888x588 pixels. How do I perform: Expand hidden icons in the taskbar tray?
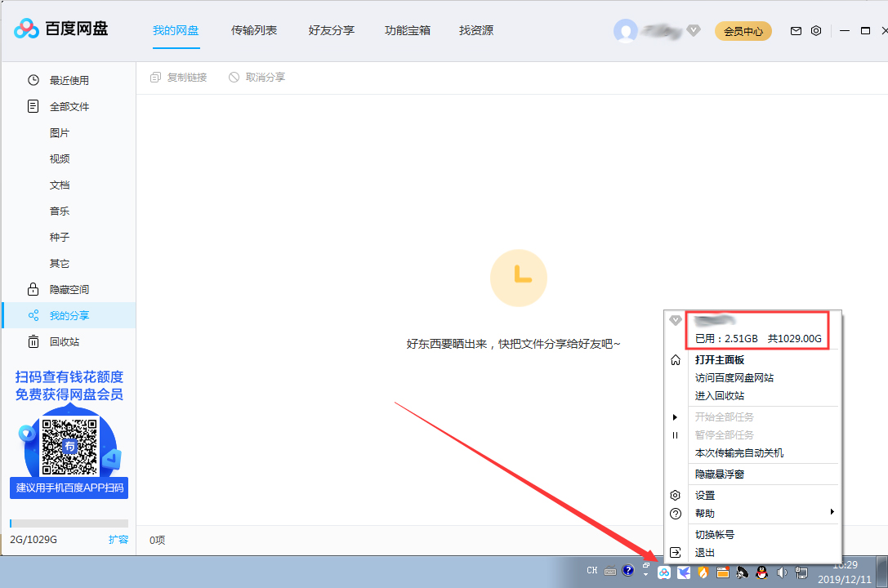tap(645, 574)
